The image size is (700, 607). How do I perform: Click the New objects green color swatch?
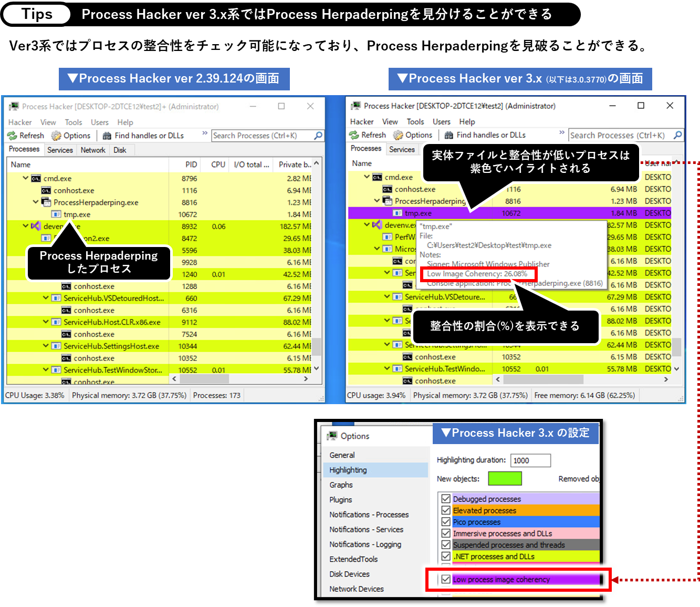505,479
